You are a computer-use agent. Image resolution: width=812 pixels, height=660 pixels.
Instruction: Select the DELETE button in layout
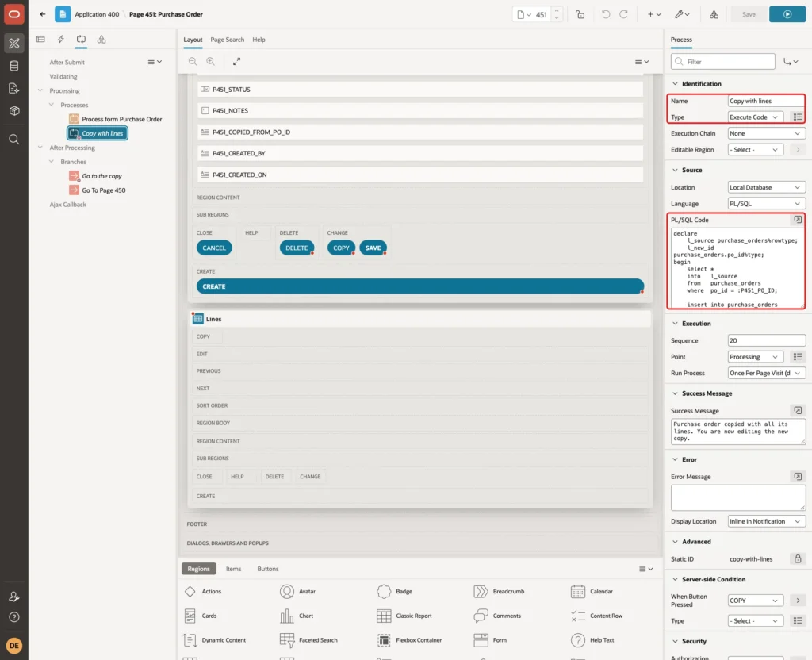(x=297, y=247)
